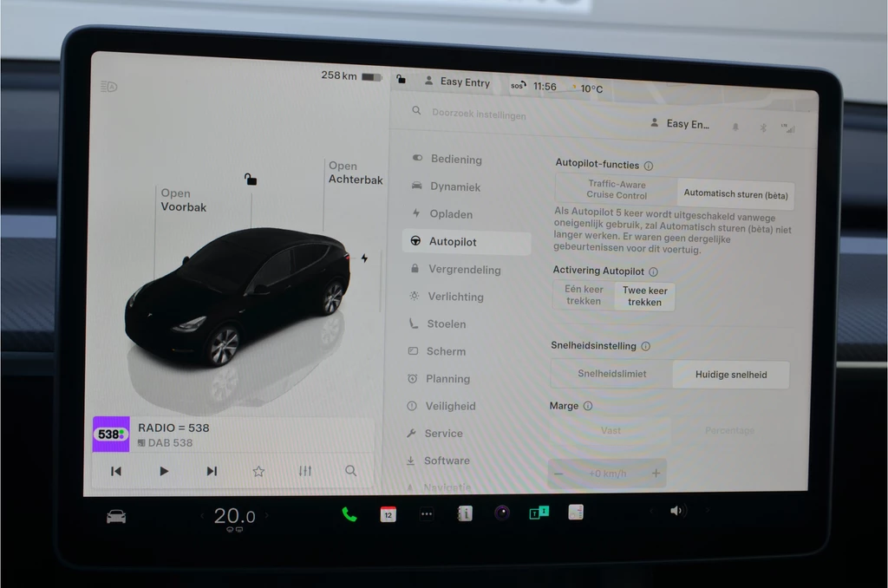Play the radio stream
Image resolution: width=888 pixels, height=588 pixels.
pyautogui.click(x=164, y=471)
